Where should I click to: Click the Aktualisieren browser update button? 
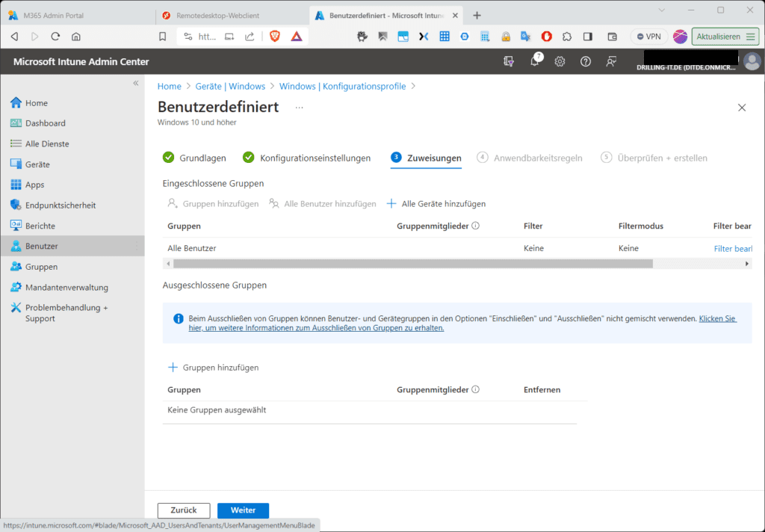(725, 37)
